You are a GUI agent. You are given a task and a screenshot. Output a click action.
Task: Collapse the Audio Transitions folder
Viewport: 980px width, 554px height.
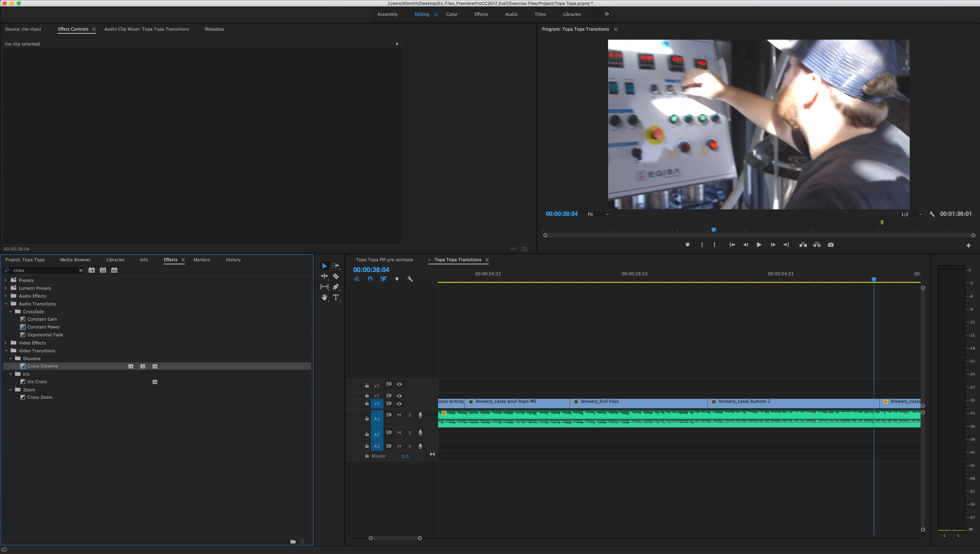tap(6, 304)
